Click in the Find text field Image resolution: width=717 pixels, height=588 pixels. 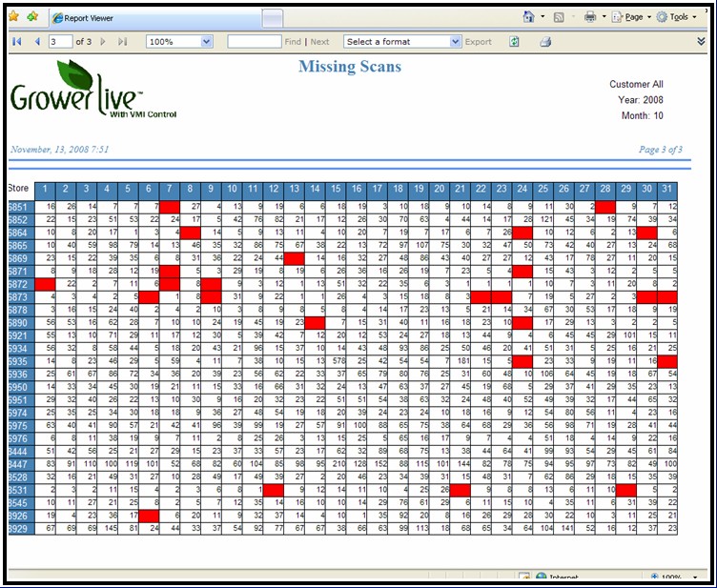(254, 42)
